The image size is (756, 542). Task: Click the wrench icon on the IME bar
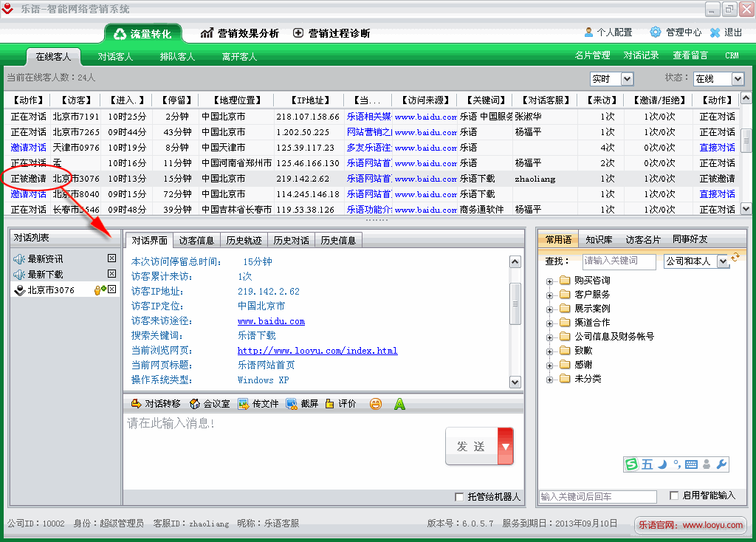(x=722, y=464)
